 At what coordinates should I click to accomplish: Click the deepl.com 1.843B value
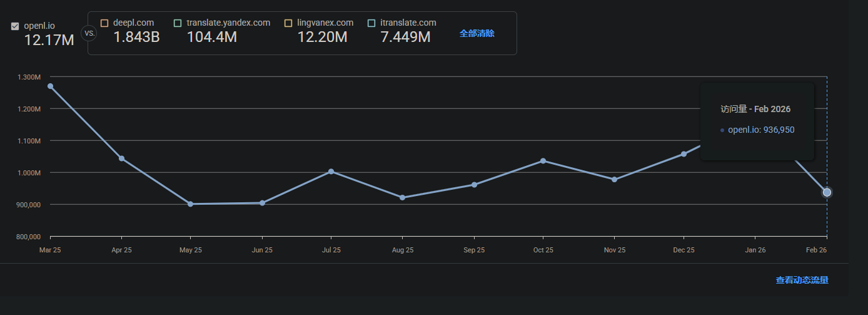click(x=136, y=38)
